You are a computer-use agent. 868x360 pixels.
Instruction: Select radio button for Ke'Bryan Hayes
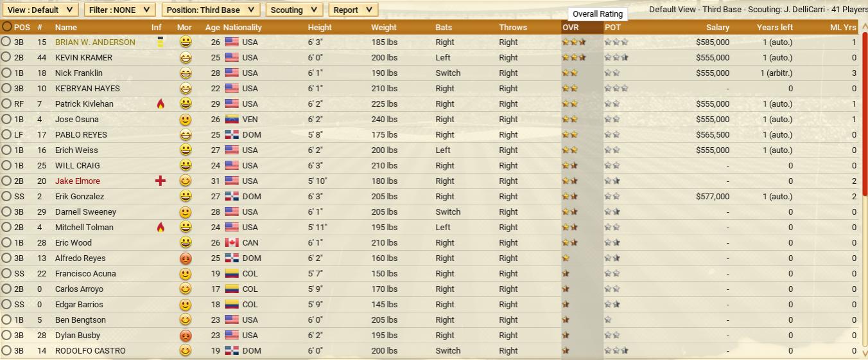point(6,89)
